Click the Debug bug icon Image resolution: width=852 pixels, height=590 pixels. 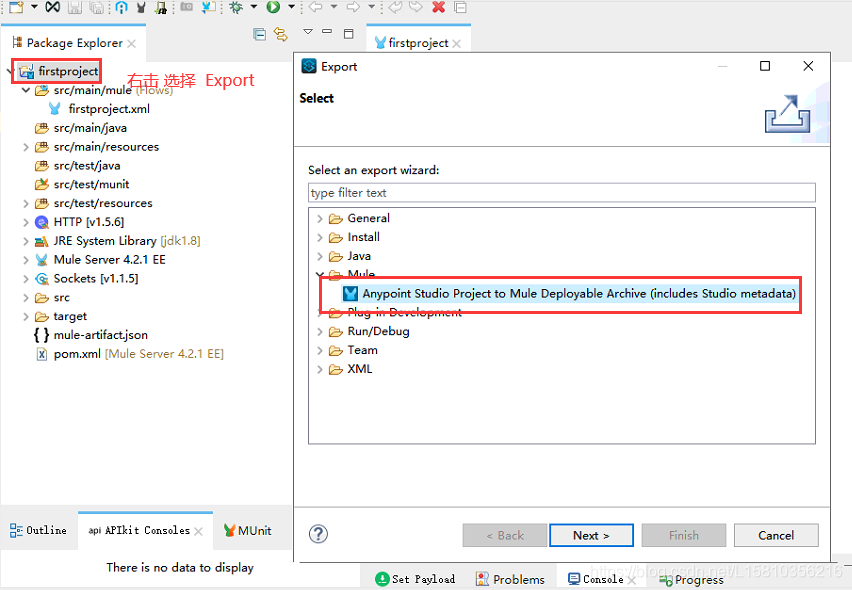coord(236,7)
